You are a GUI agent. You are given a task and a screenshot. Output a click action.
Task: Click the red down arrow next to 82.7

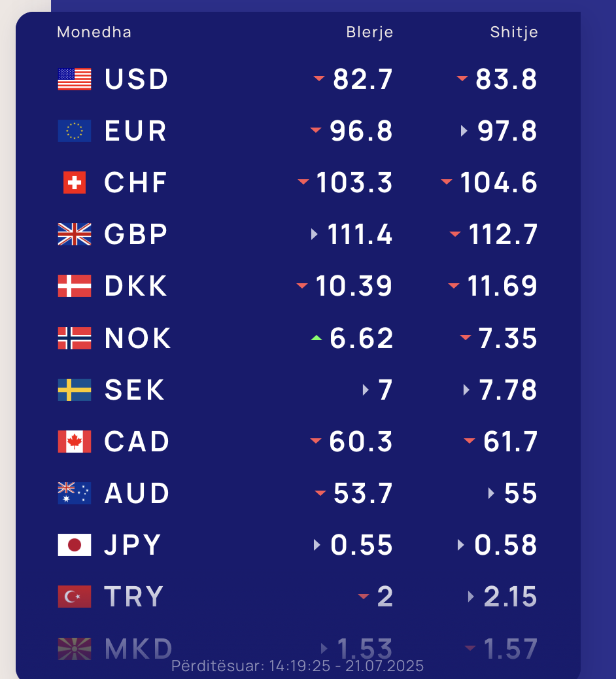click(319, 78)
